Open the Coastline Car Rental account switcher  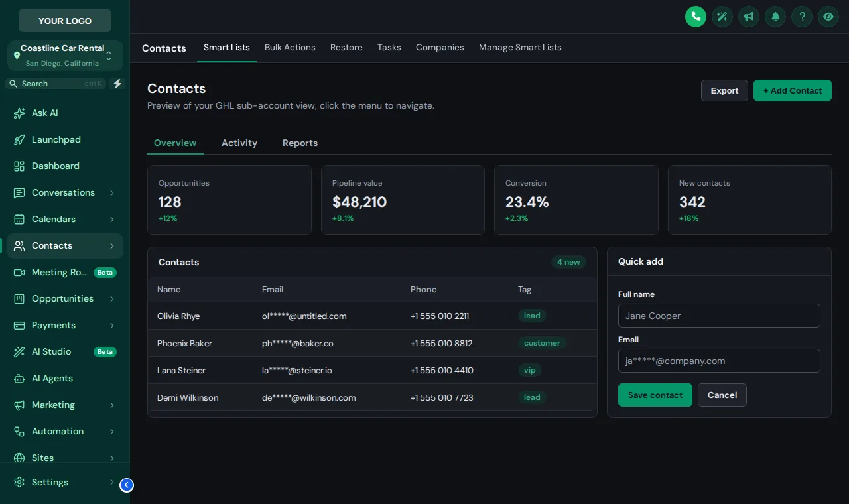(x=65, y=56)
